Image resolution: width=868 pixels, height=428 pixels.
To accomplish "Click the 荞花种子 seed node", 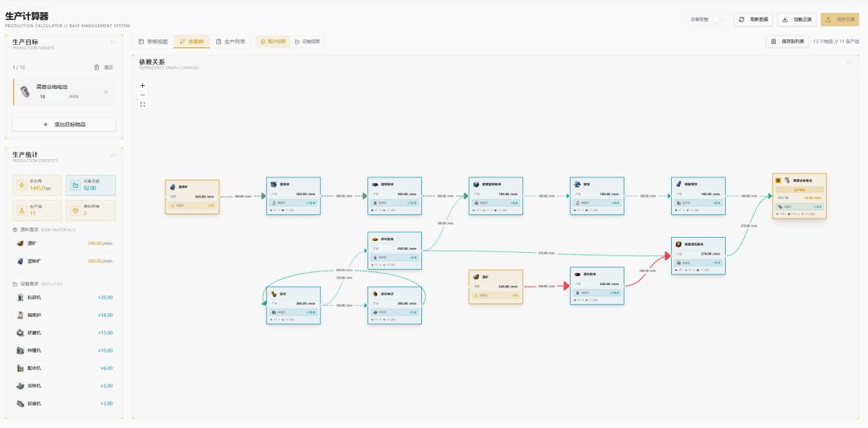I will coord(395,305).
